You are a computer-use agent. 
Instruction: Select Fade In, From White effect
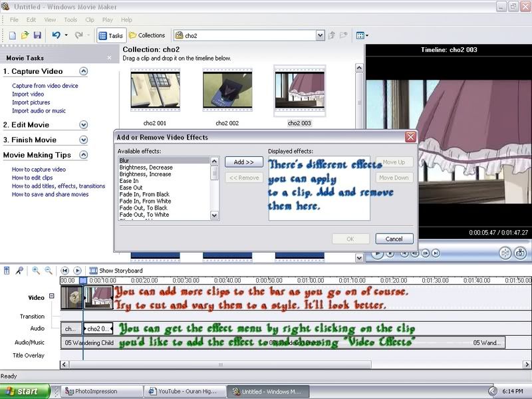tap(145, 201)
